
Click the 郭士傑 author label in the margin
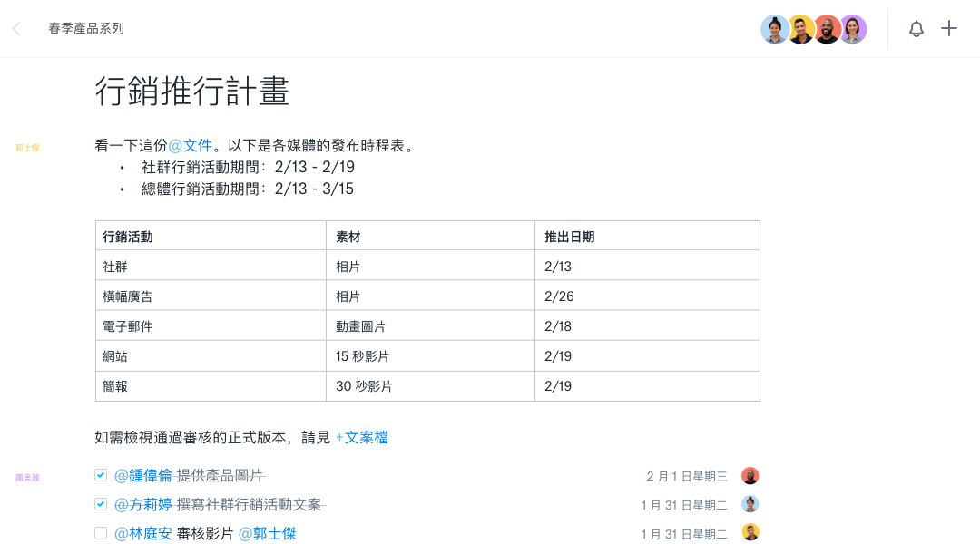(x=26, y=147)
